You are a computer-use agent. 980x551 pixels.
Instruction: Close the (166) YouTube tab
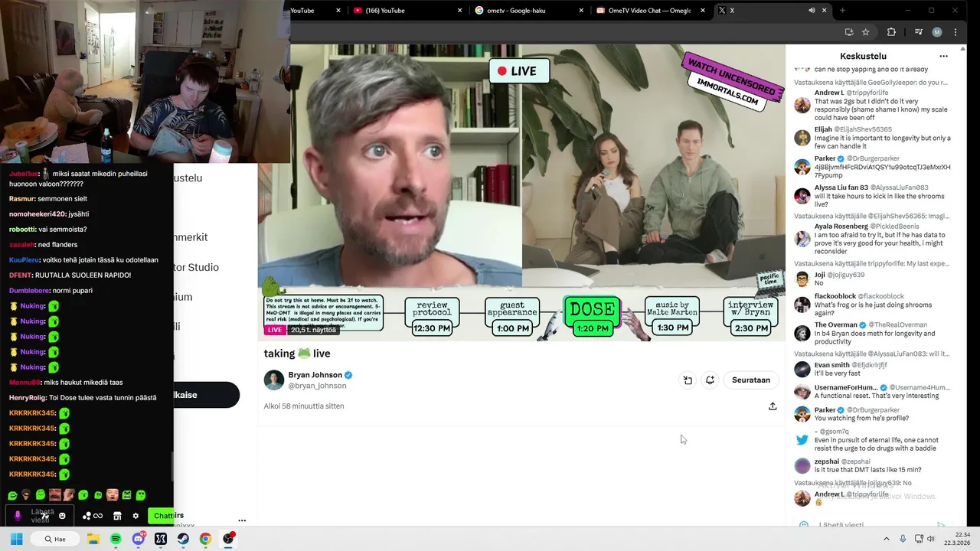(460, 10)
